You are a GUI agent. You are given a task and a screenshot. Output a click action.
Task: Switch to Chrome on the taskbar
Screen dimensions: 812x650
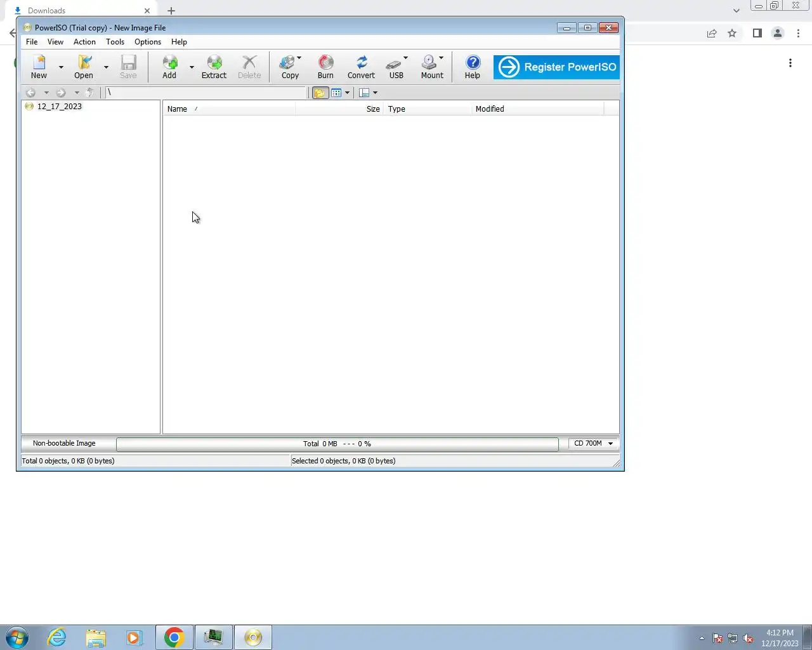tap(174, 637)
